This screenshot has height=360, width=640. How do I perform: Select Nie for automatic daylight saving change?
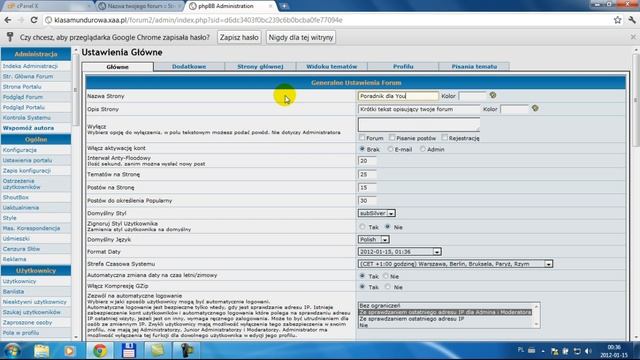(x=386, y=276)
